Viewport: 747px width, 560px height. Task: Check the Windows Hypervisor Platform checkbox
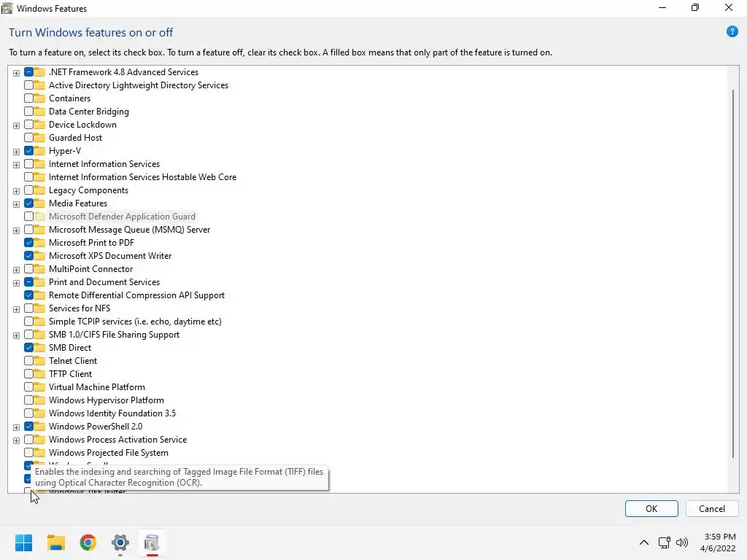click(x=28, y=400)
